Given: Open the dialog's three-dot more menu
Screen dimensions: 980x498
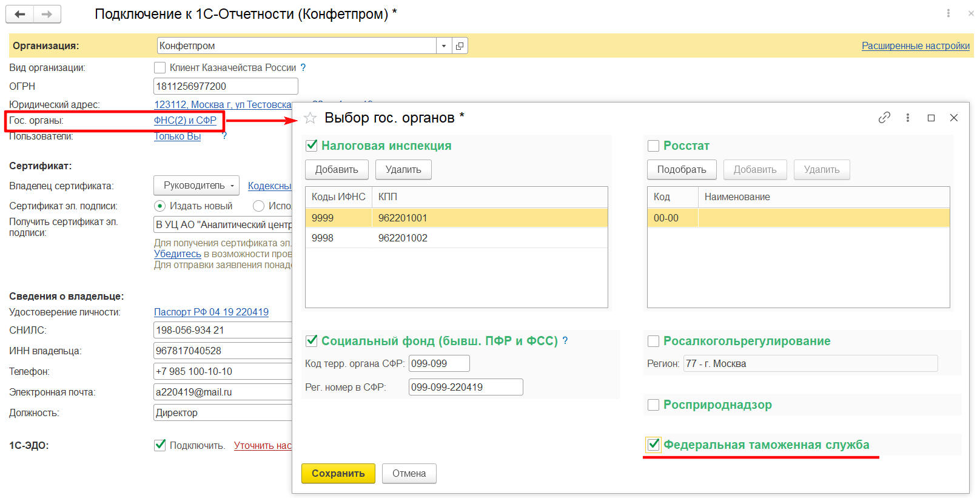Looking at the screenshot, I should tap(908, 118).
